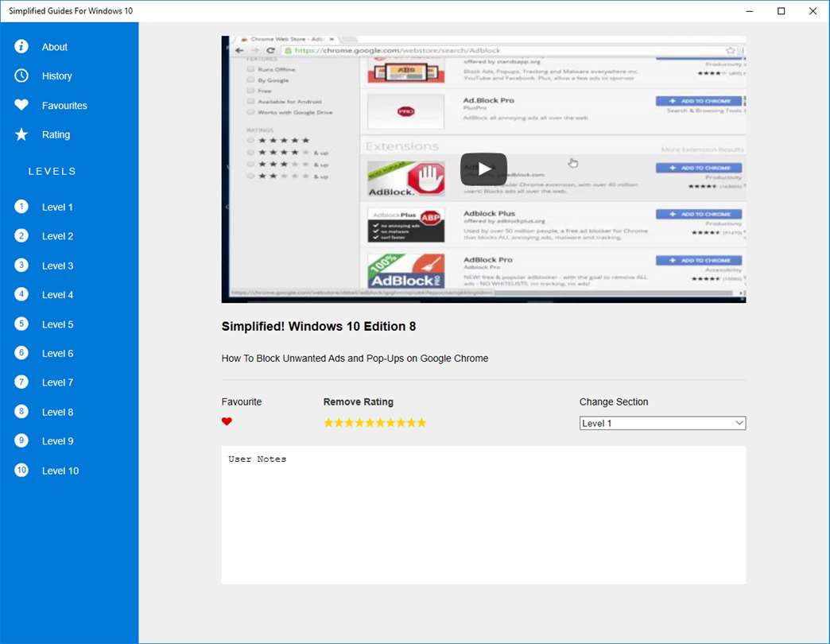The height and width of the screenshot is (644, 830).
Task: Open Favourites via the heart icon
Action: [x=21, y=105]
